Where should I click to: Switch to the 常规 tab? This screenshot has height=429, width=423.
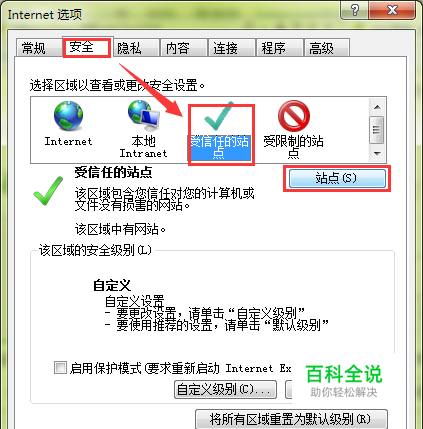[x=34, y=48]
